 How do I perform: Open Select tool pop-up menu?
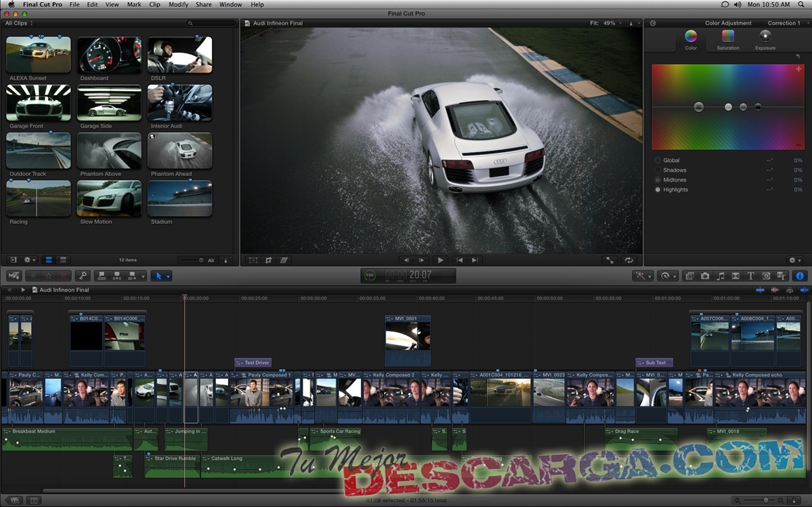click(x=161, y=276)
